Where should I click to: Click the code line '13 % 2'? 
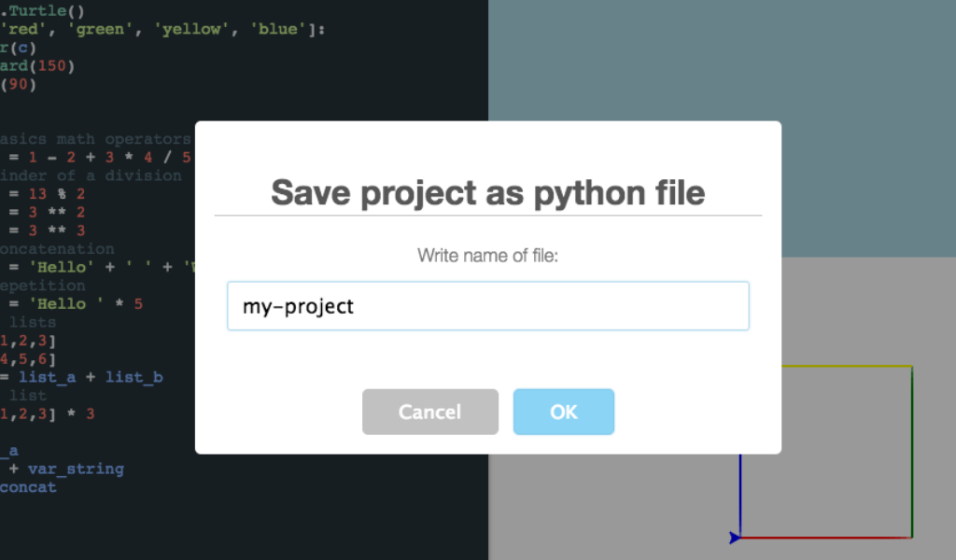pyautogui.click(x=47, y=194)
